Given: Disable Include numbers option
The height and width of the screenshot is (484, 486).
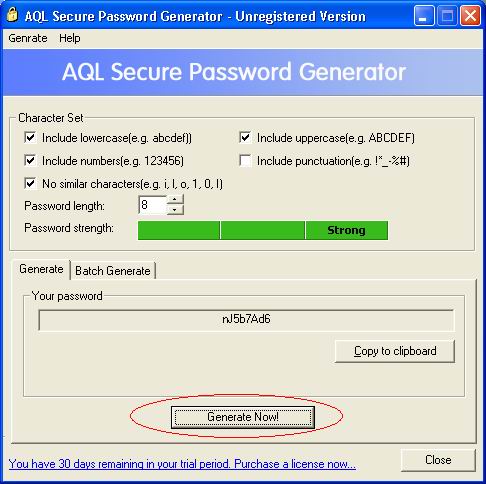Looking at the screenshot, I should pos(30,160).
